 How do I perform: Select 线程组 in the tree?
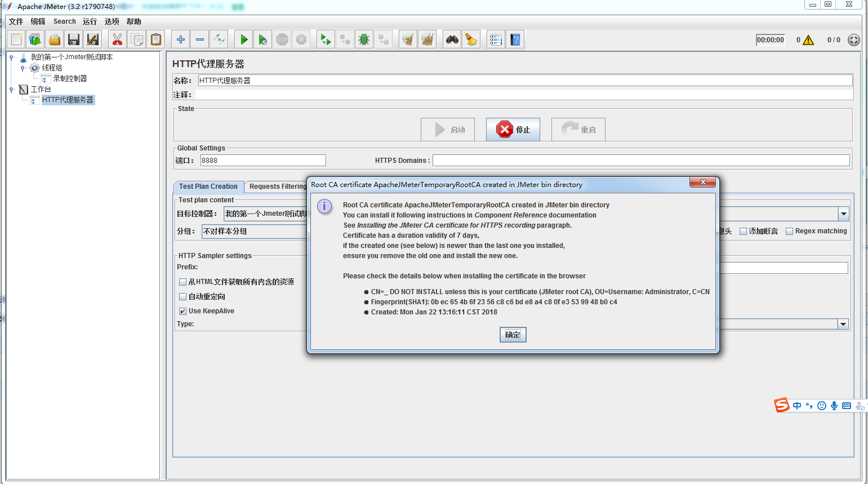point(52,68)
